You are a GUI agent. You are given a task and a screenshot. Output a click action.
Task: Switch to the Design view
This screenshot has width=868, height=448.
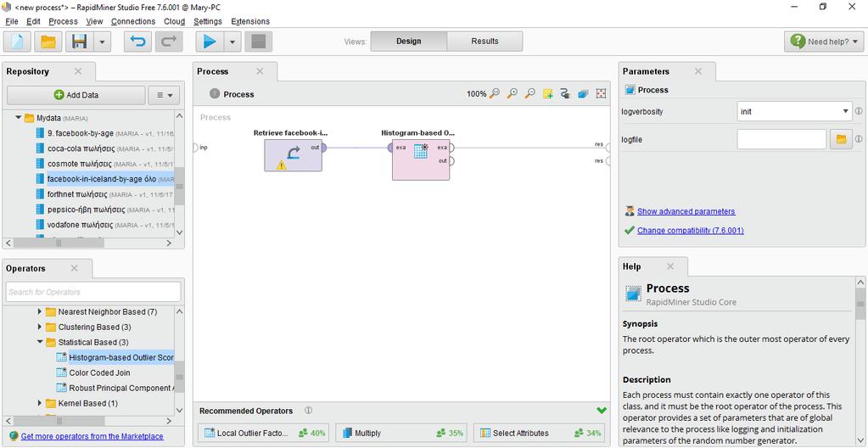tap(408, 42)
